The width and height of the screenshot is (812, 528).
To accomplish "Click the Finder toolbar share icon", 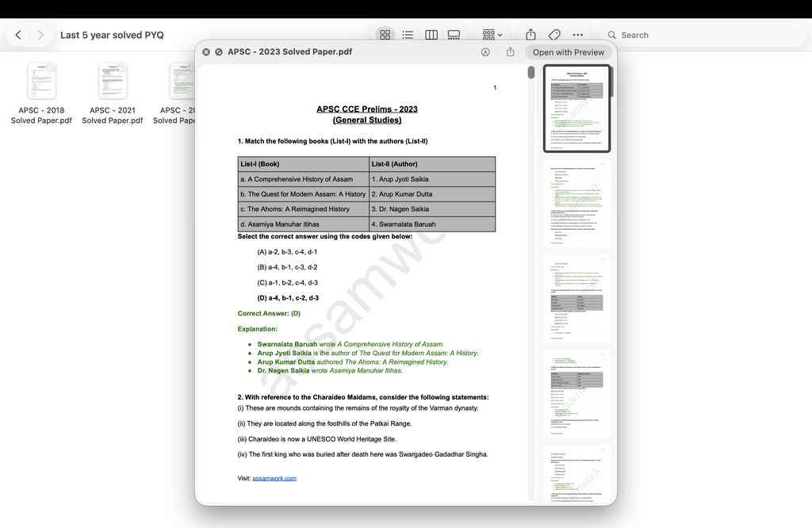I will [x=530, y=35].
